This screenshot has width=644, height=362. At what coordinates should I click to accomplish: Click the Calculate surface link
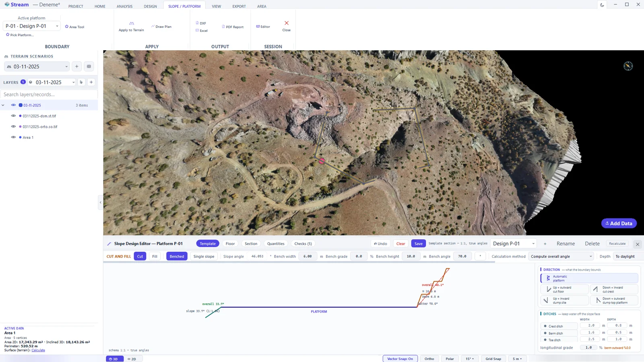coord(38,350)
